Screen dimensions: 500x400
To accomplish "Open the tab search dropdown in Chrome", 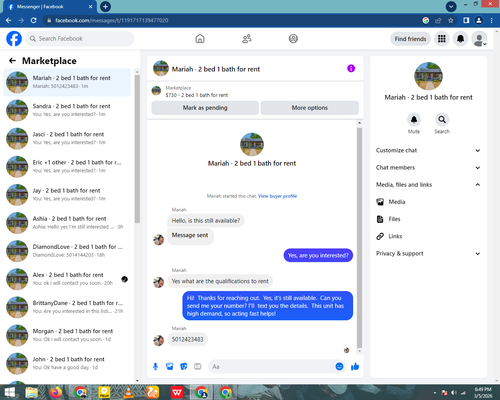I will [451, 6].
